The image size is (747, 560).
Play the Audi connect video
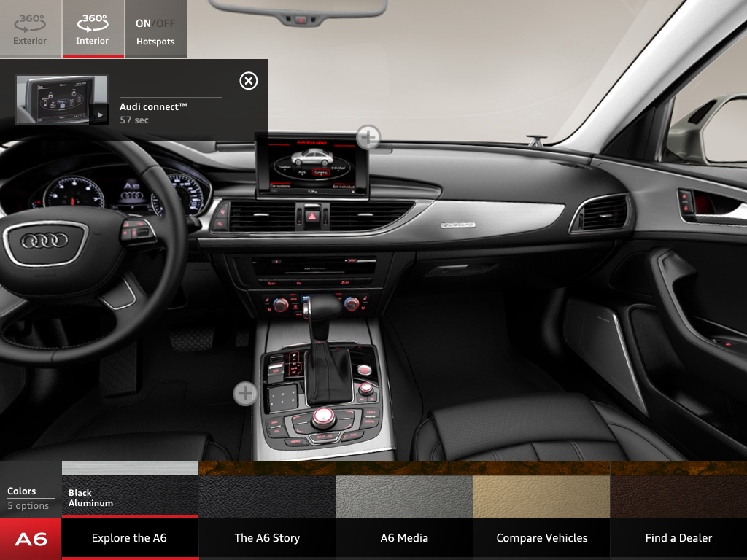(x=100, y=114)
